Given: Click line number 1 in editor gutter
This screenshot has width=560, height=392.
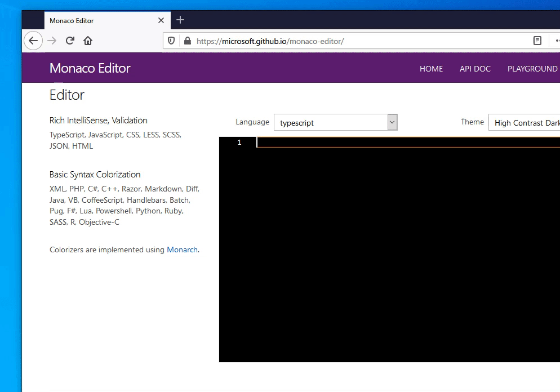Looking at the screenshot, I should click(239, 142).
